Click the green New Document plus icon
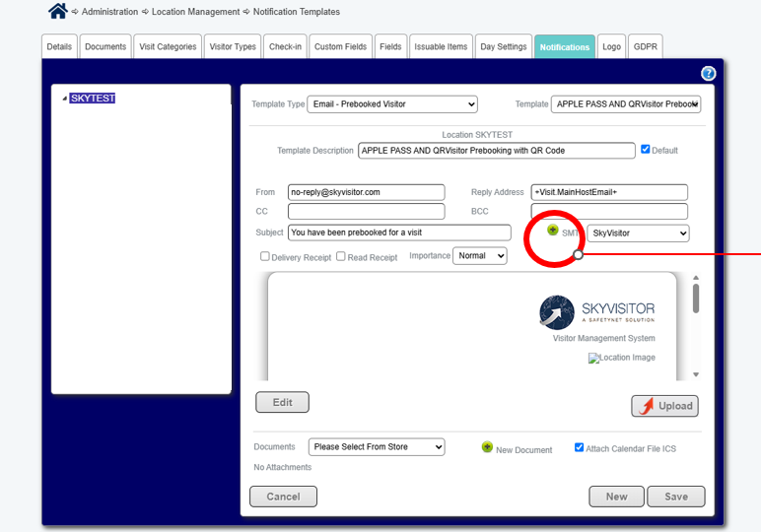Image resolution: width=761 pixels, height=532 pixels. (x=487, y=446)
